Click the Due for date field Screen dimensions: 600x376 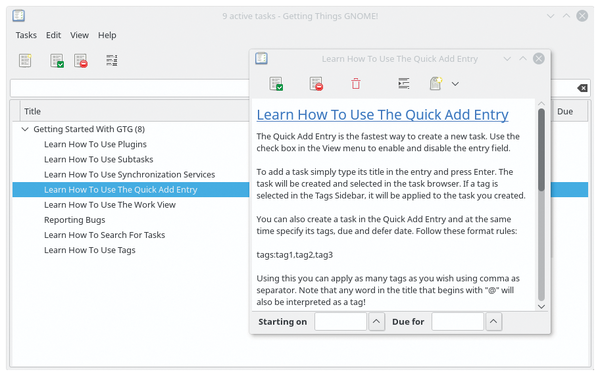tap(458, 322)
